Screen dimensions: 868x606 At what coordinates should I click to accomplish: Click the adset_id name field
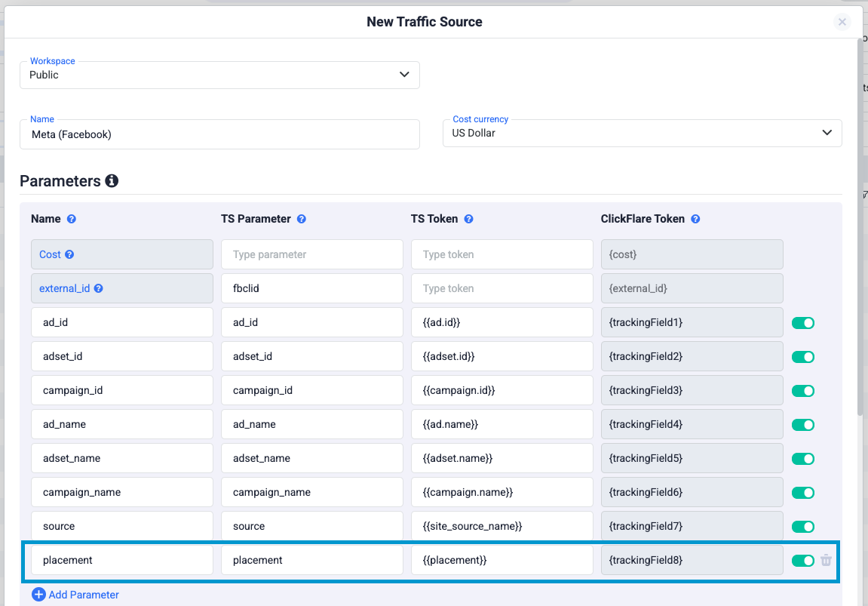click(x=121, y=356)
